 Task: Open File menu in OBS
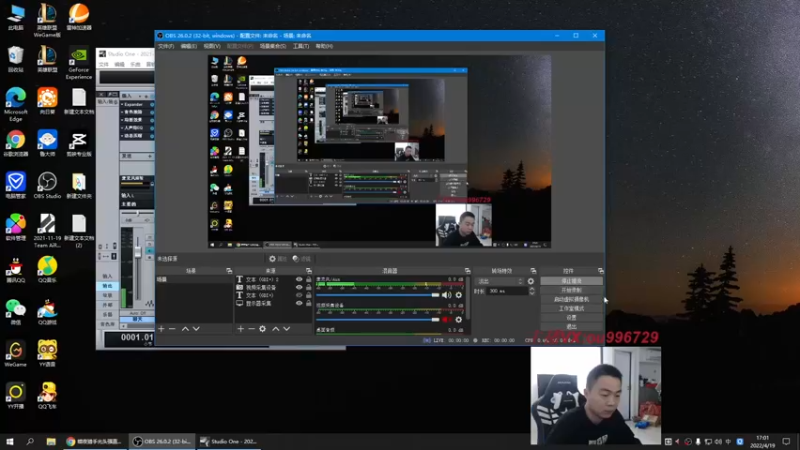point(166,46)
